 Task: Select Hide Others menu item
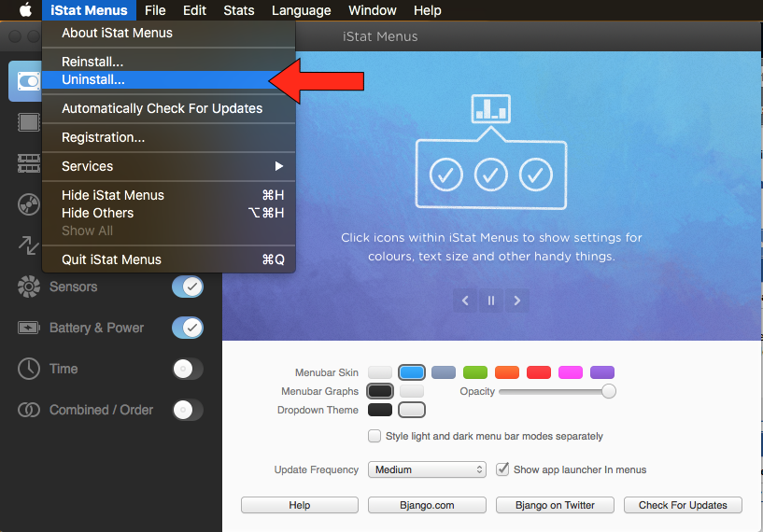tap(169, 213)
